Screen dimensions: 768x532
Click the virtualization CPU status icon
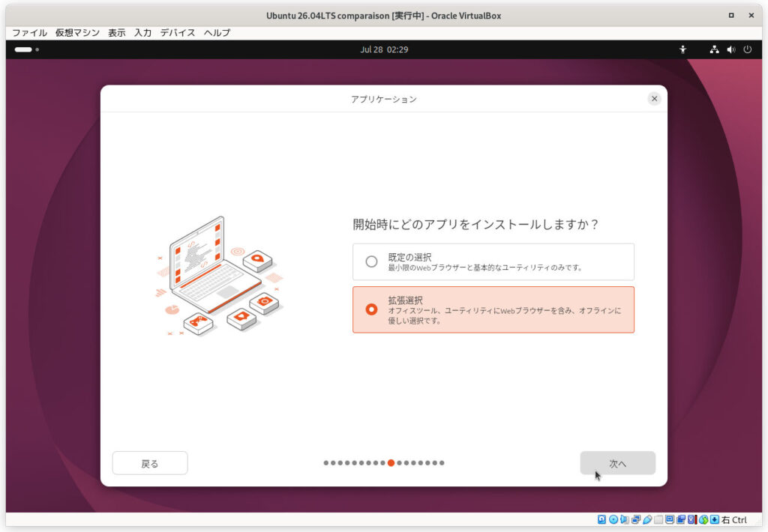coord(691,520)
